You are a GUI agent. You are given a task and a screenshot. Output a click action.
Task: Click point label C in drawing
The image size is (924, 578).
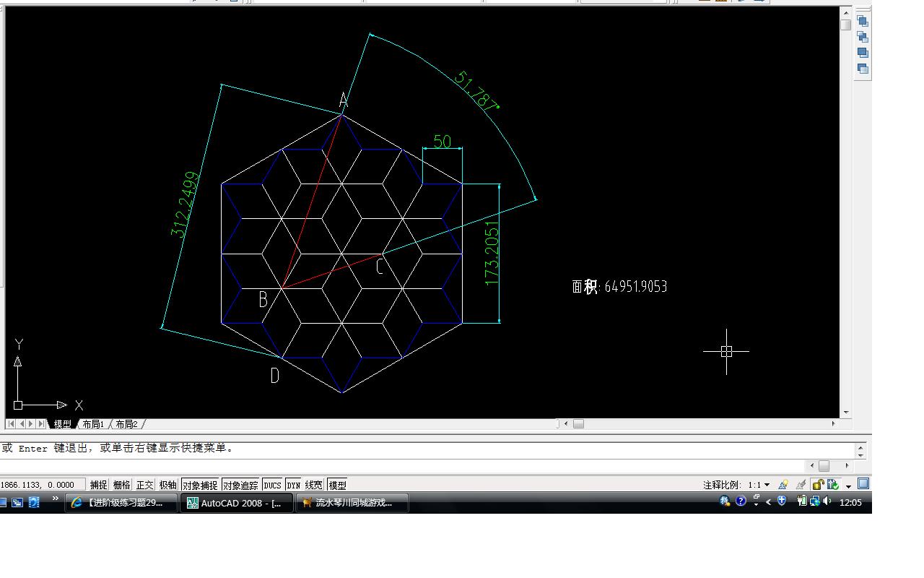tap(380, 267)
